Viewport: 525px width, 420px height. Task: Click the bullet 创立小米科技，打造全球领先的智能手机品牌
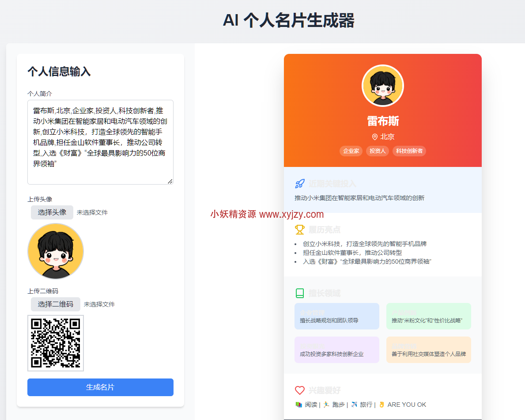[365, 244]
